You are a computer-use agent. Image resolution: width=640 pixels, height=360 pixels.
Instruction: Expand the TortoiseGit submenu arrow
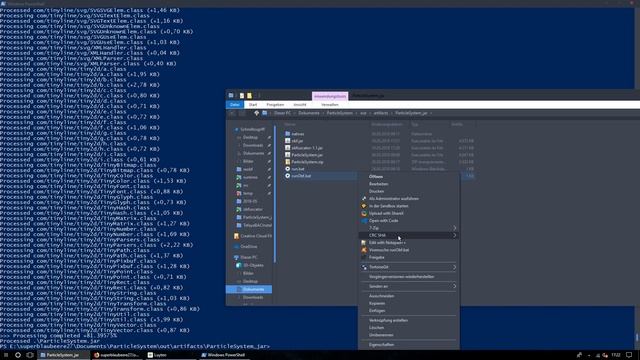click(x=455, y=267)
